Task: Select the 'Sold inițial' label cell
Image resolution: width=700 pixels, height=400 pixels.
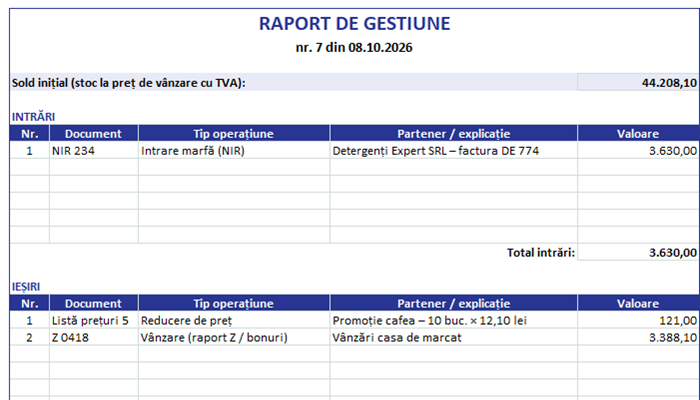Action: click(x=293, y=83)
